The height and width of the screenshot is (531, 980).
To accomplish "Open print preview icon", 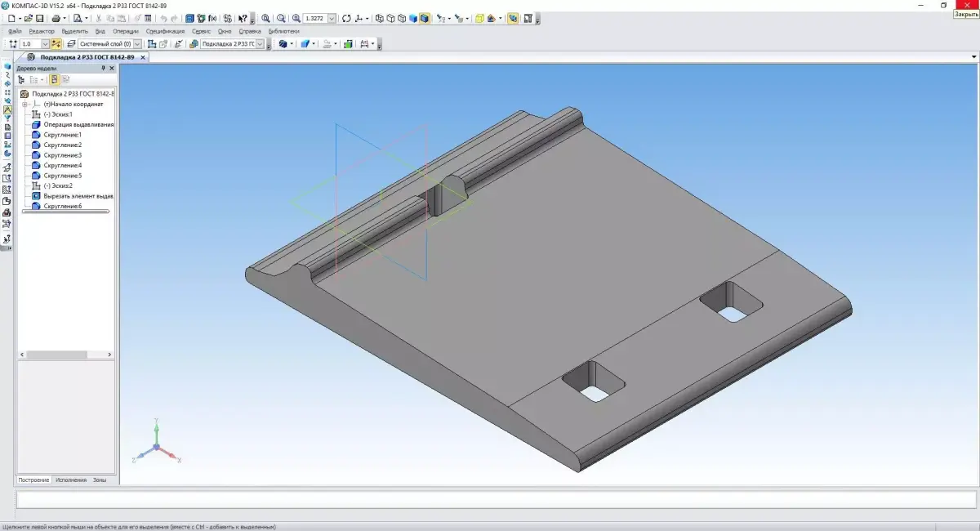I will (x=78, y=18).
